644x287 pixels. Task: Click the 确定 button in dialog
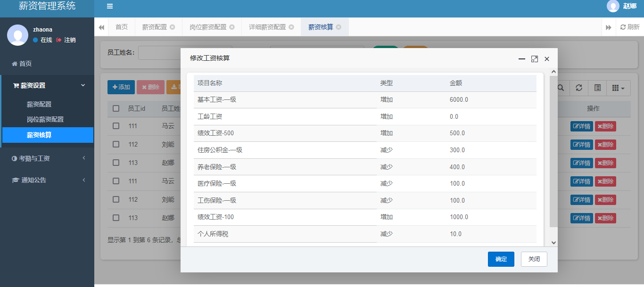coord(501,259)
